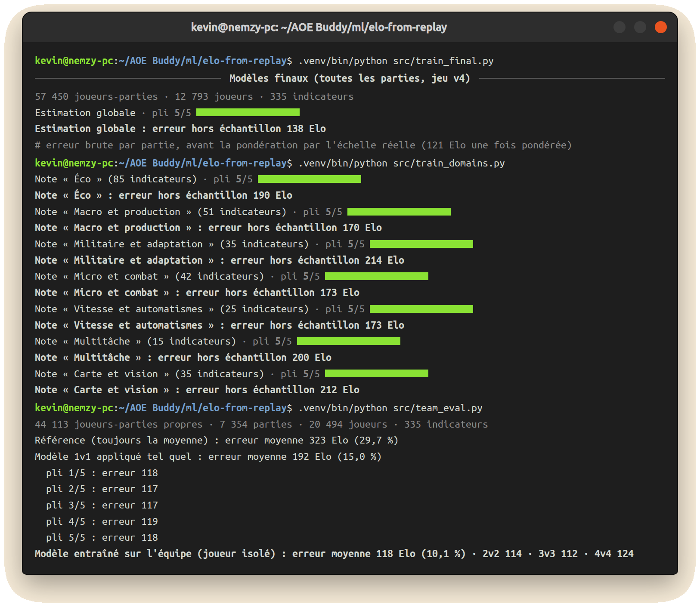The height and width of the screenshot is (607, 700).
Task: Select the command ".venv/bin/python src/train_domains.py"
Action: pyautogui.click(x=402, y=163)
